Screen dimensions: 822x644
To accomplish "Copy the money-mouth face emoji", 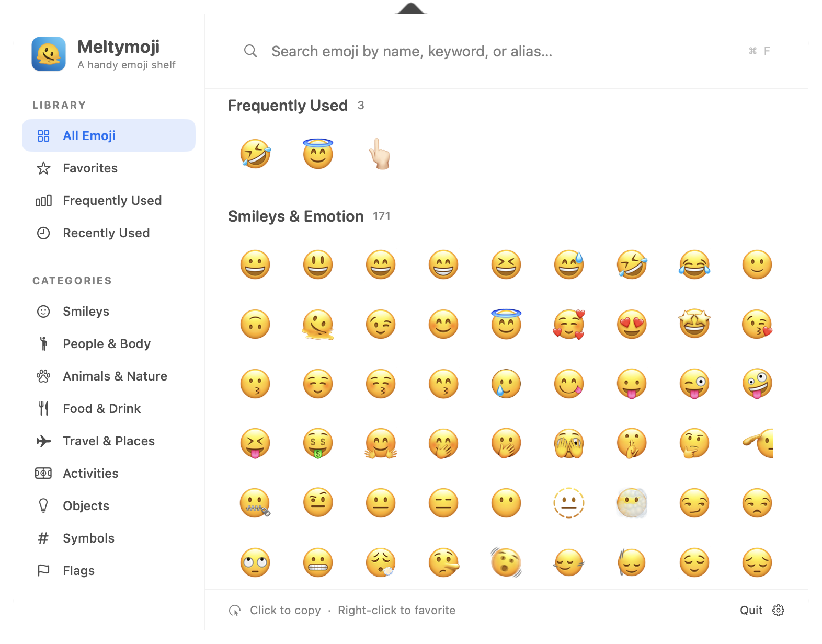I will 318,443.
